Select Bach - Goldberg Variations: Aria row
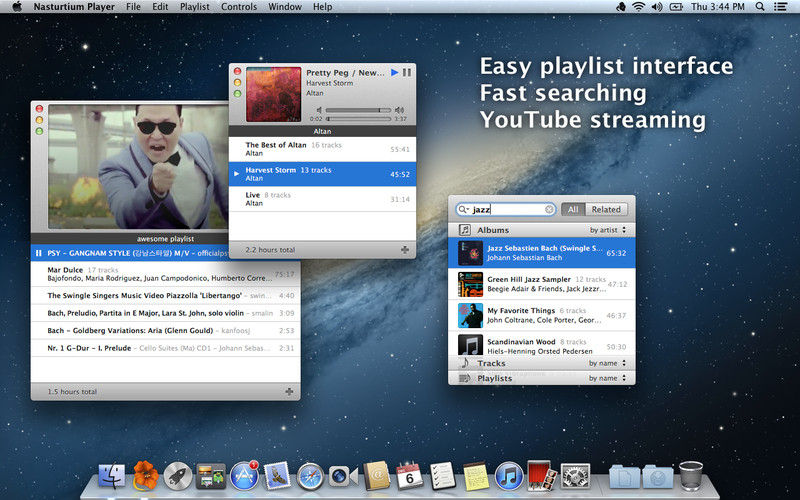 point(165,331)
